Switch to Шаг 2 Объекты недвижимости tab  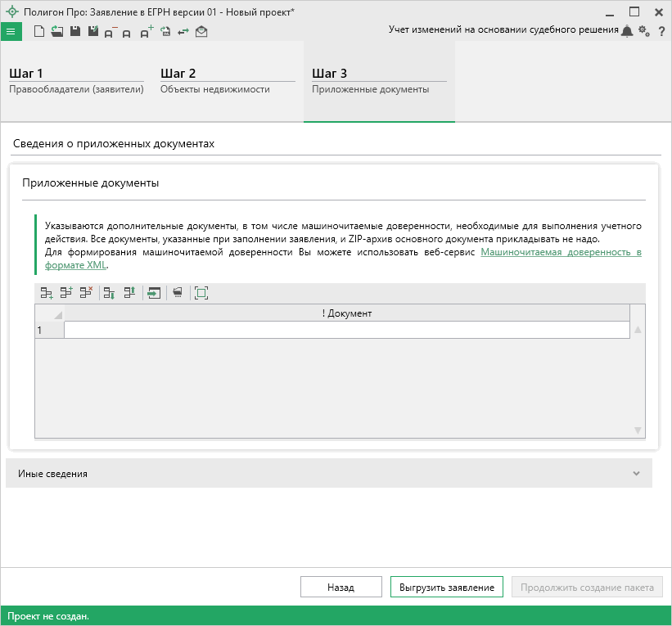point(227,81)
